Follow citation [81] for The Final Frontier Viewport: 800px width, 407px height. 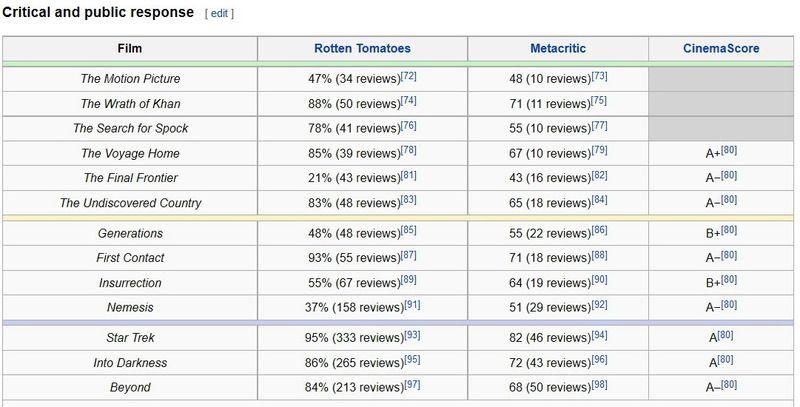point(409,175)
